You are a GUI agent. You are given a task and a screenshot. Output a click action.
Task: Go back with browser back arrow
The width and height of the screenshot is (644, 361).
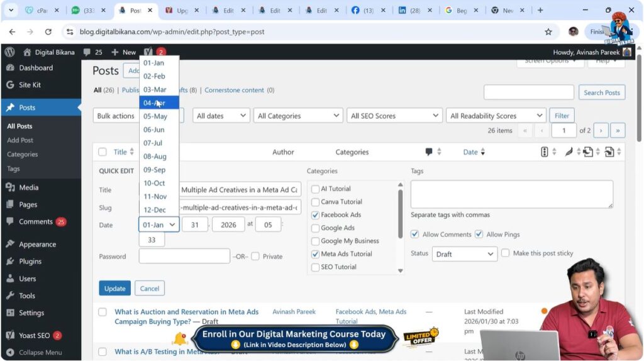[13, 31]
